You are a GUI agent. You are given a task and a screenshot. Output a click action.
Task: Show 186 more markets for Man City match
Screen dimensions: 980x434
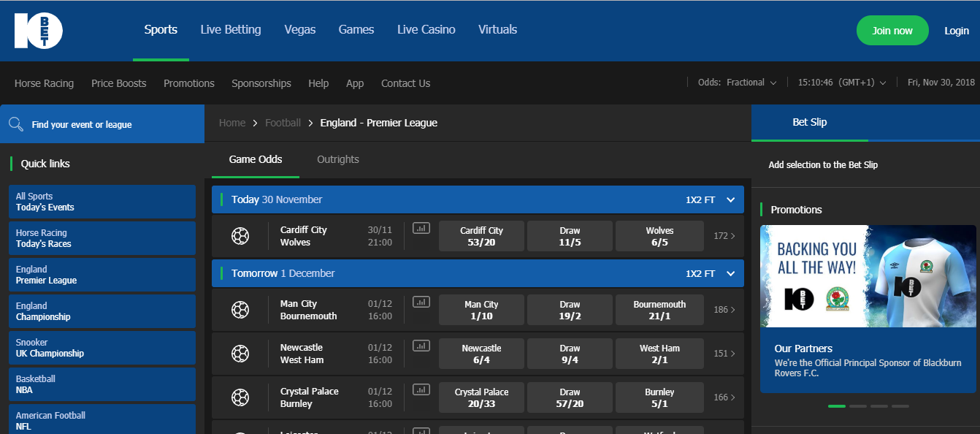tap(724, 310)
